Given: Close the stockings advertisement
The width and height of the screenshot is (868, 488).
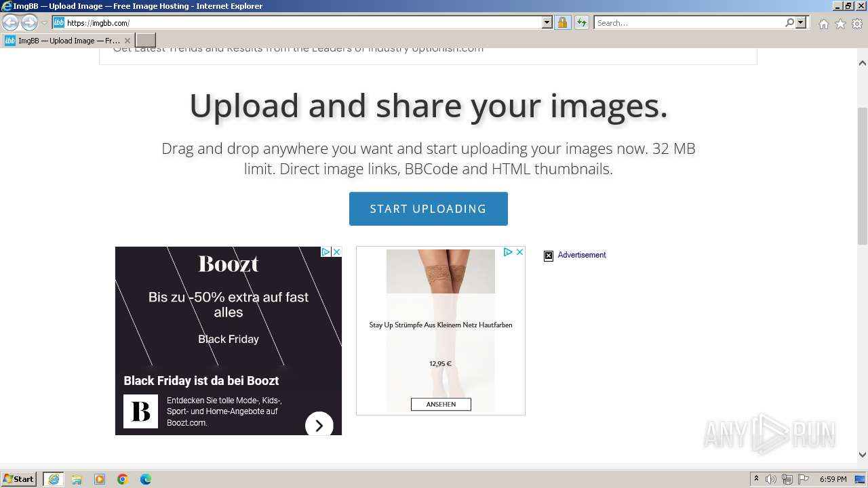Looking at the screenshot, I should 519,252.
